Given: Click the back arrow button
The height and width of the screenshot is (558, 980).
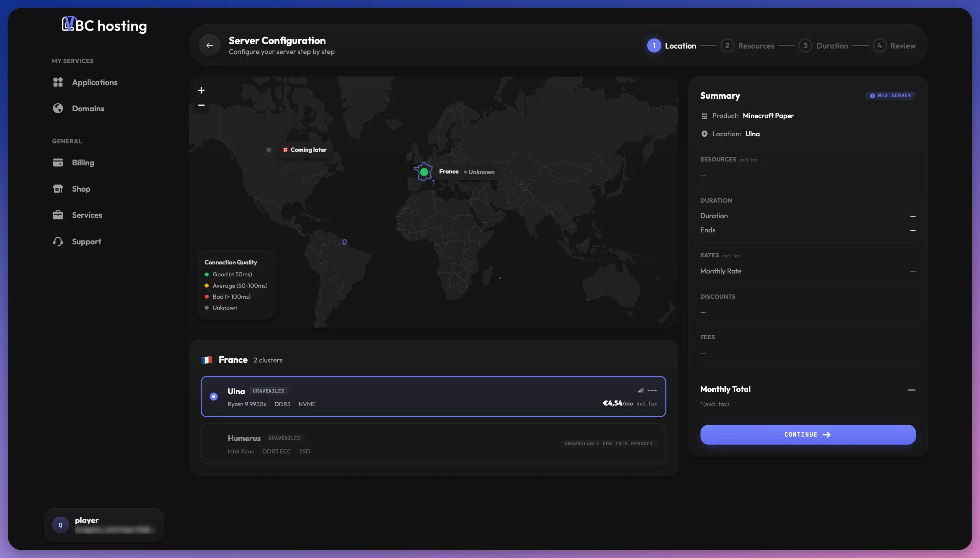Looking at the screenshot, I should (x=209, y=45).
